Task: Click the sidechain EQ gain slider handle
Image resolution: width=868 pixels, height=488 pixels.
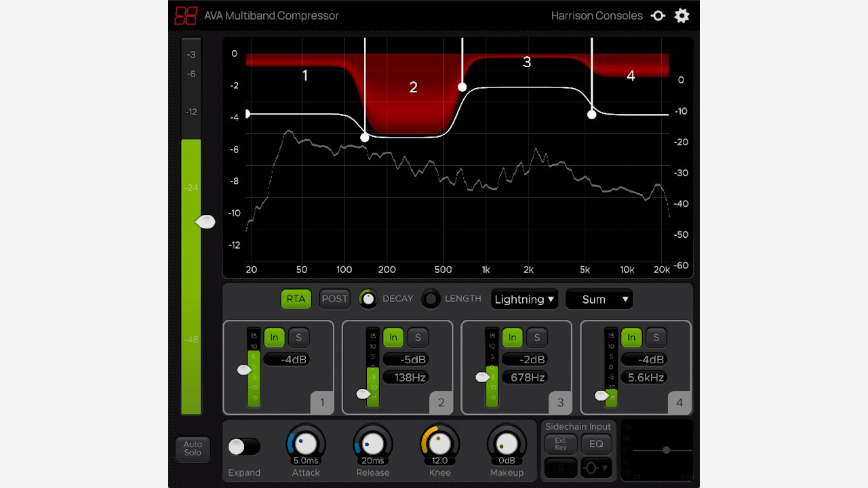Action: 666,449
